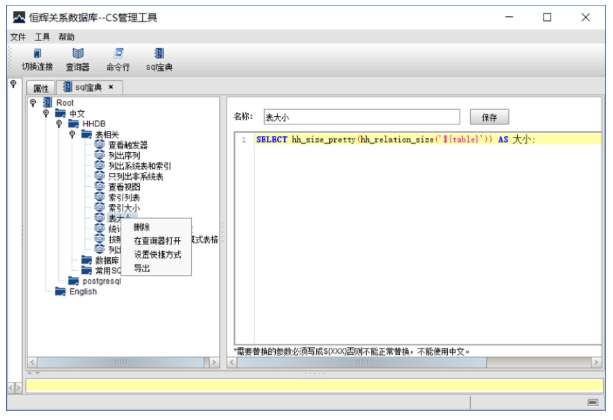The width and height of the screenshot is (613, 420).
Task: Open the 查询器 toolbar icon
Action: (78, 53)
